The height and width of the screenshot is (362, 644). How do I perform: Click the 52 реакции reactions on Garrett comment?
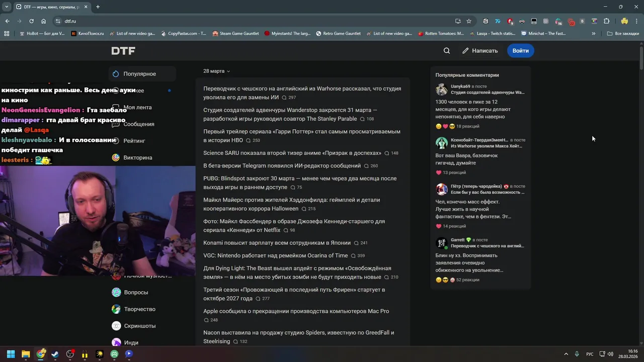tap(457, 280)
